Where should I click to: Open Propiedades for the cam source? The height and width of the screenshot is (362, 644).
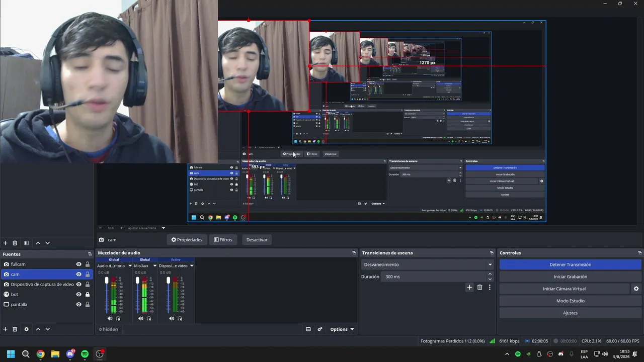pos(187,240)
